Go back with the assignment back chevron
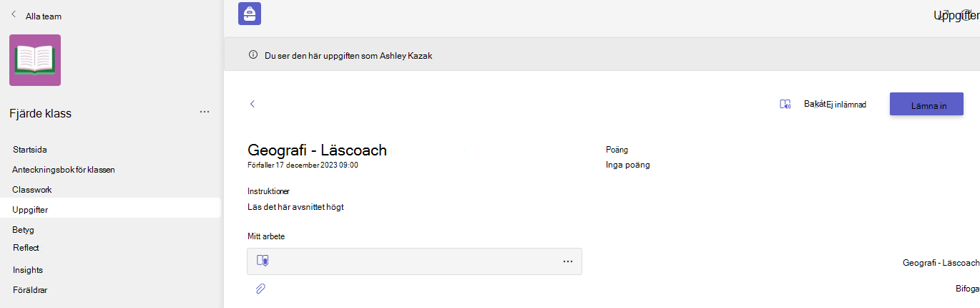980x308 pixels. pos(252,104)
